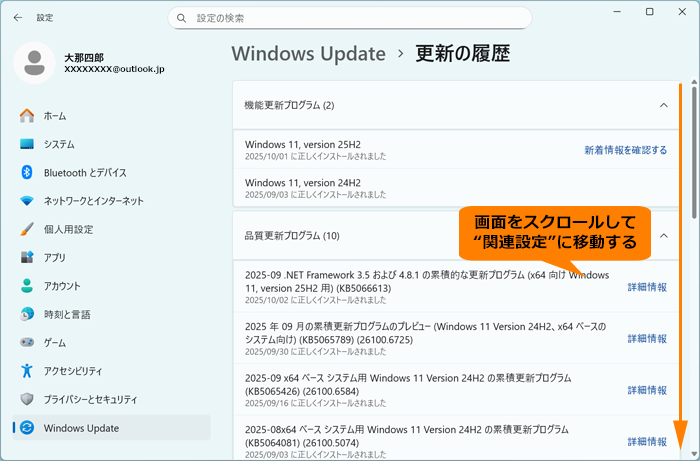Open the System settings icon
700x461 pixels.
27,144
